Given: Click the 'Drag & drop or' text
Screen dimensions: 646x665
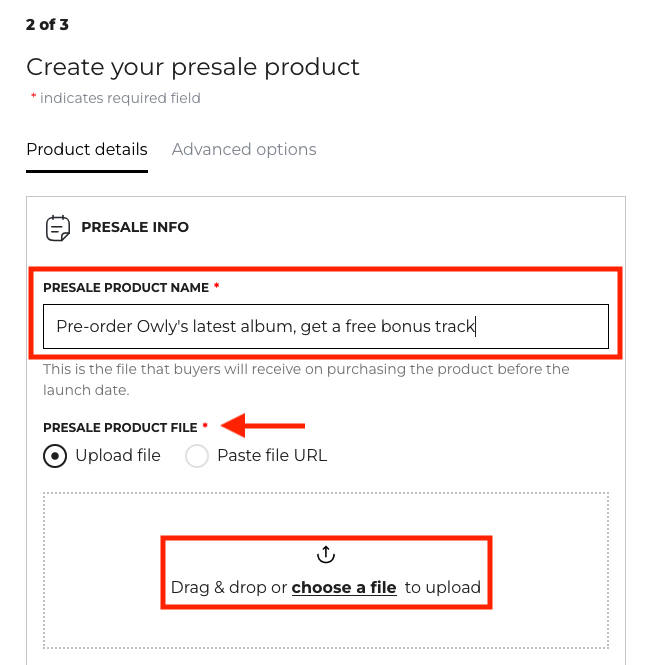Looking at the screenshot, I should [x=229, y=588].
